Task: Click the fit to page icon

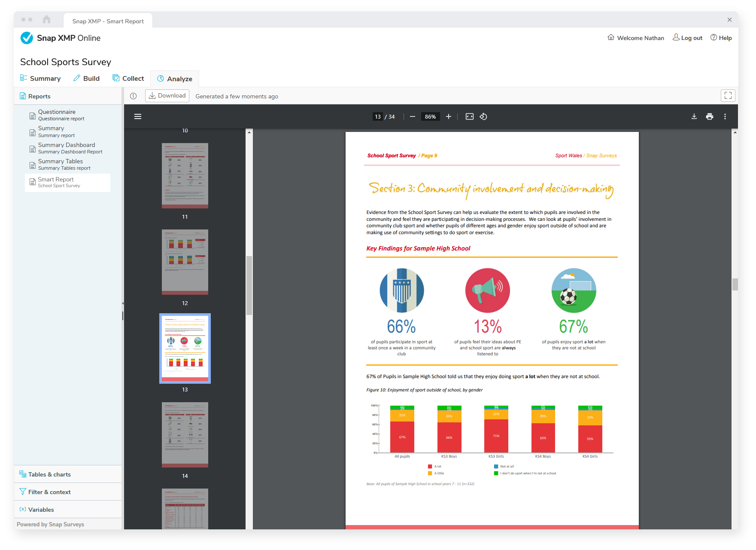Action: pos(469,116)
